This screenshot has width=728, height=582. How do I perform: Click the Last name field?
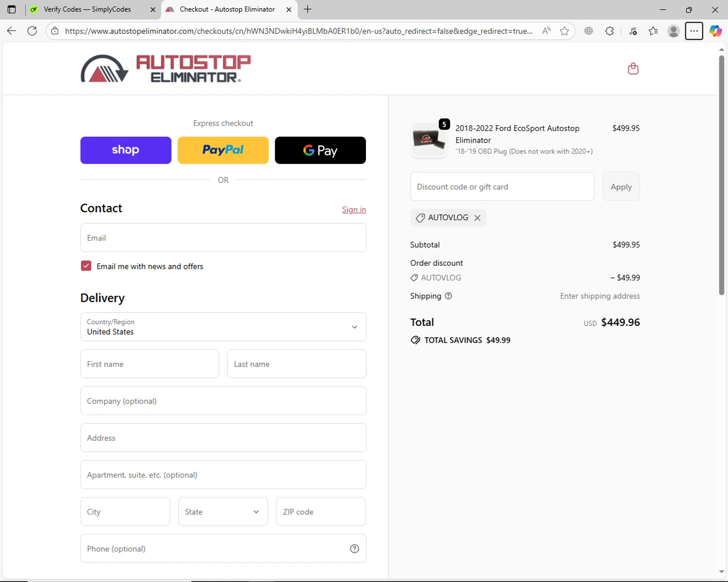point(297,364)
